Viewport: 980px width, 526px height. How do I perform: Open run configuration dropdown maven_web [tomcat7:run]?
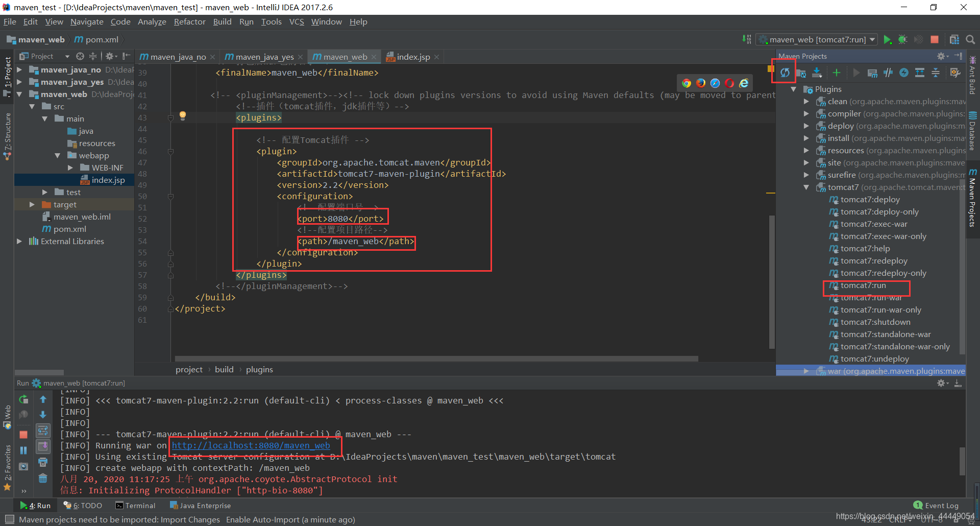tap(817, 39)
